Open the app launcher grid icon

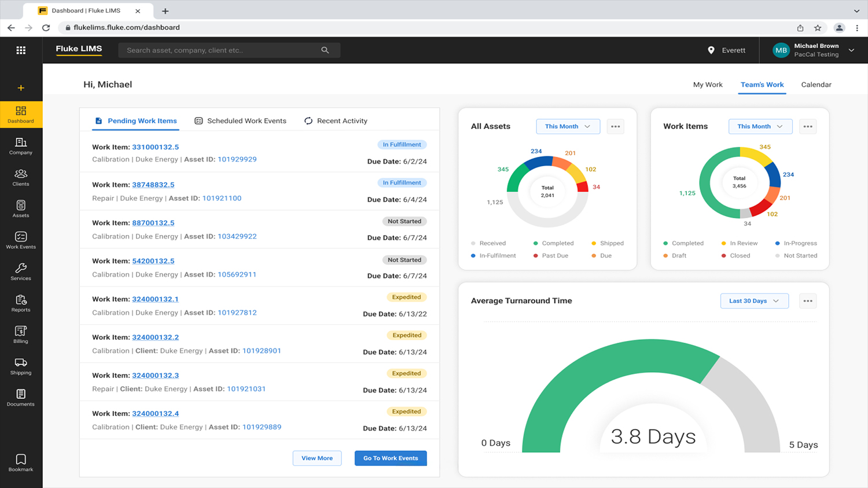pos(21,50)
